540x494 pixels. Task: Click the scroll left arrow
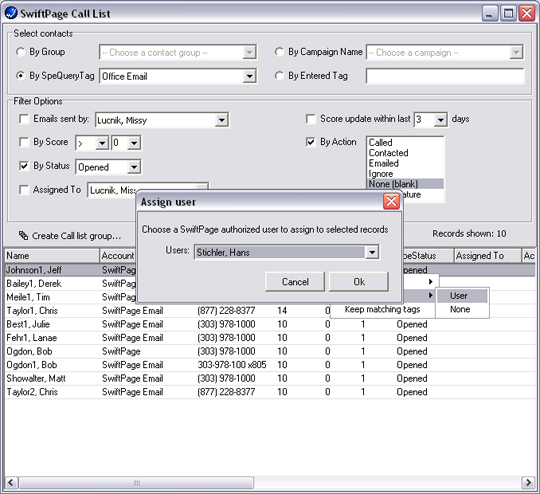point(11,483)
